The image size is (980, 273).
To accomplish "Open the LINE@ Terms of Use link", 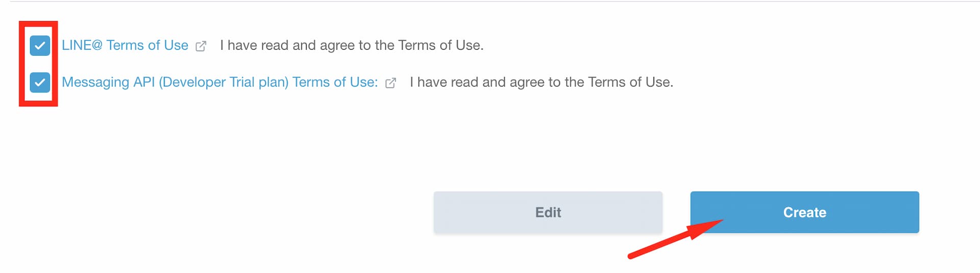I will tap(125, 45).
